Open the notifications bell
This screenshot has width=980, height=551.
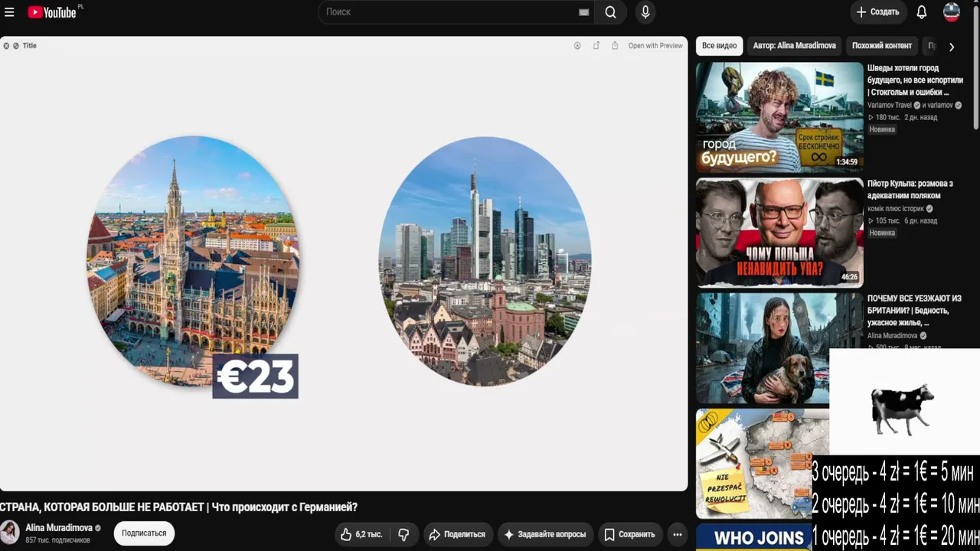[x=922, y=12]
